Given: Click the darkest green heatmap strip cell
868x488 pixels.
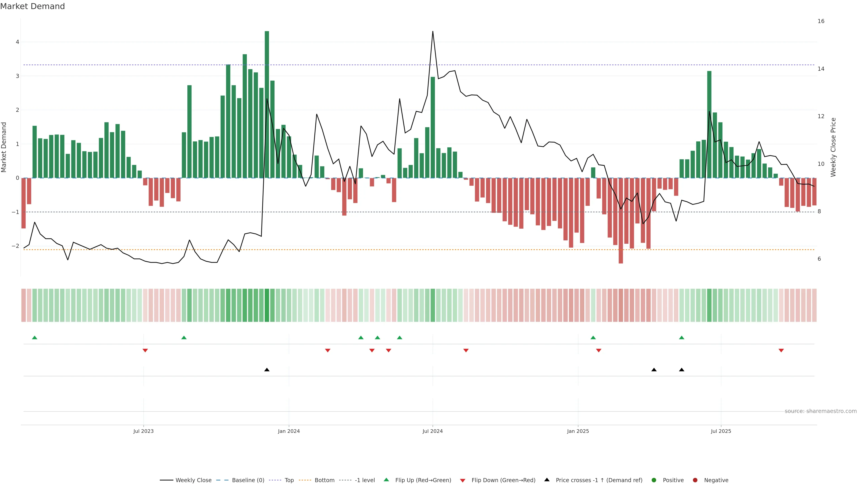Looking at the screenshot, I should pos(267,305).
